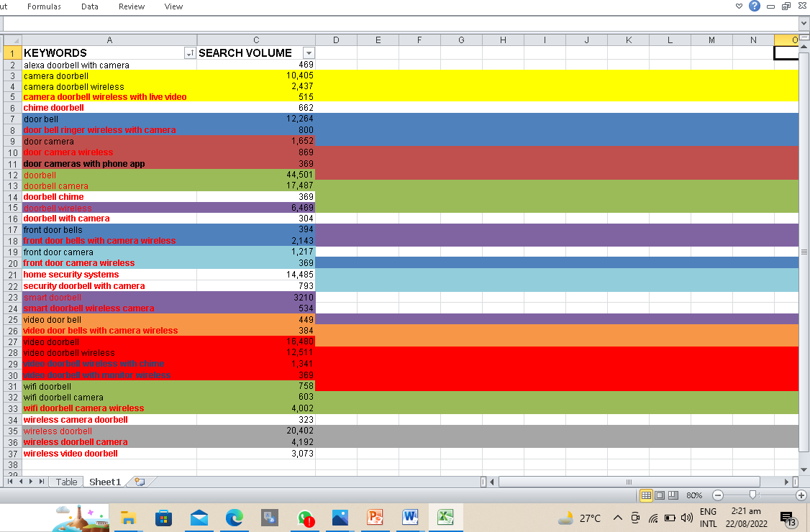Open the taskbar clock showing 2:21 am
This screenshot has width=810, height=532.
click(x=747, y=517)
